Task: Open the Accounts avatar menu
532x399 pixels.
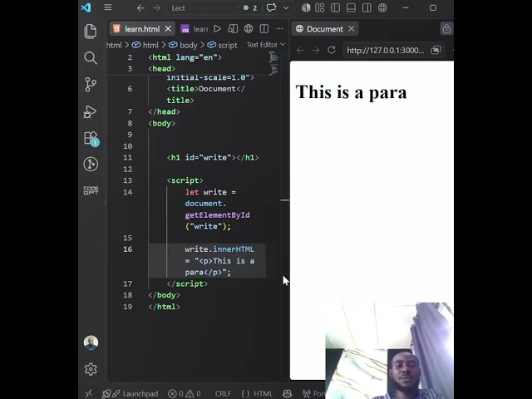Action: 91,342
